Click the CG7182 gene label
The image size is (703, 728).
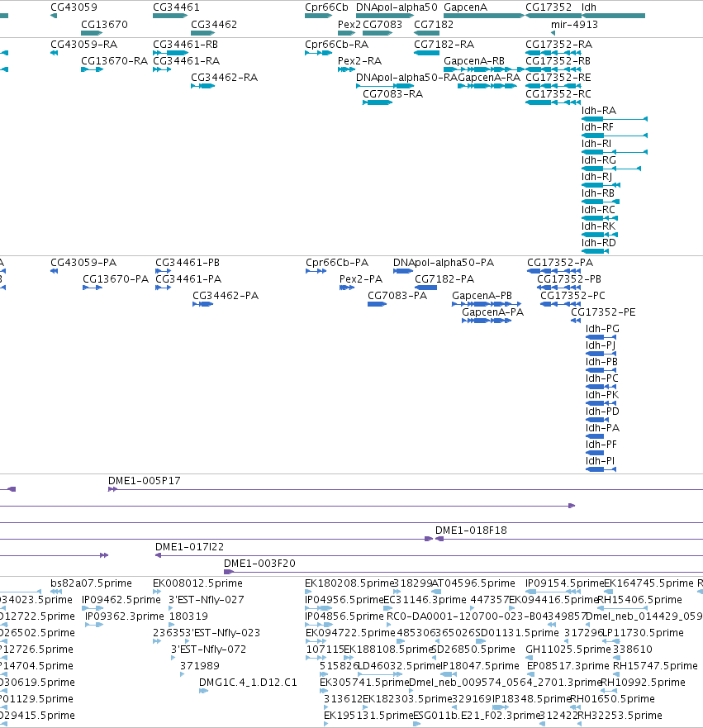tap(434, 25)
